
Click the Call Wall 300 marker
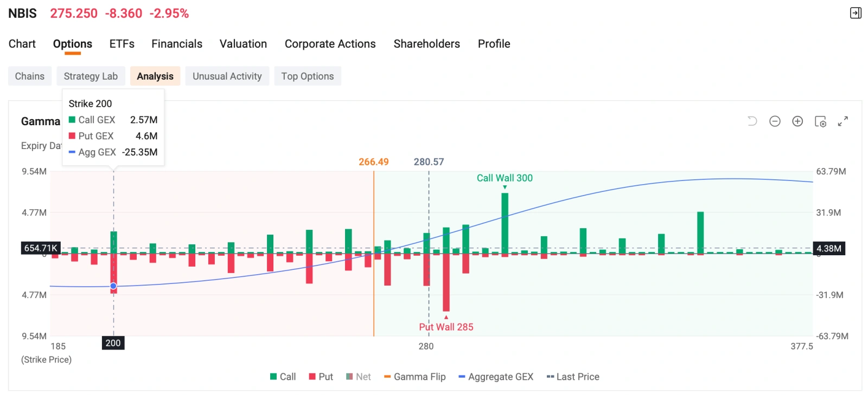tap(505, 178)
